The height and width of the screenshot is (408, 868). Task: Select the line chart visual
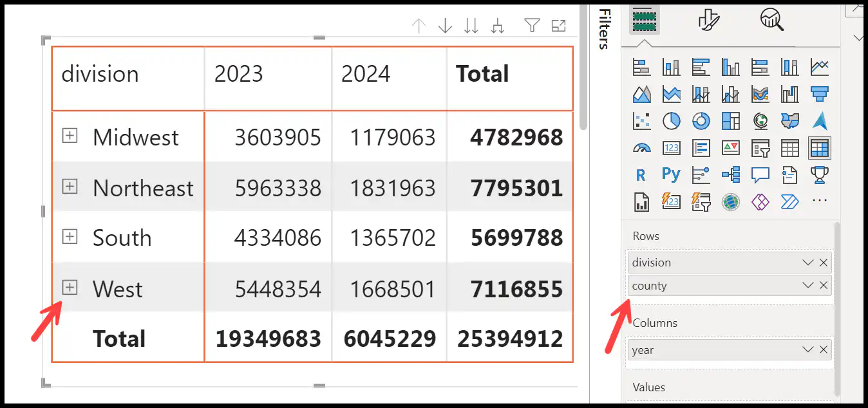point(820,66)
